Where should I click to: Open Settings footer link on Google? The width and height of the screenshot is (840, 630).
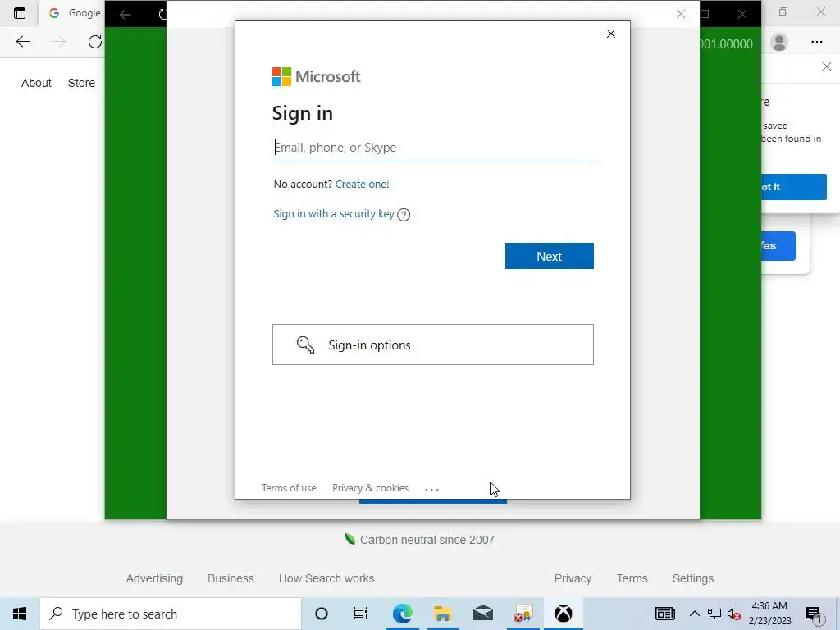coord(693,578)
